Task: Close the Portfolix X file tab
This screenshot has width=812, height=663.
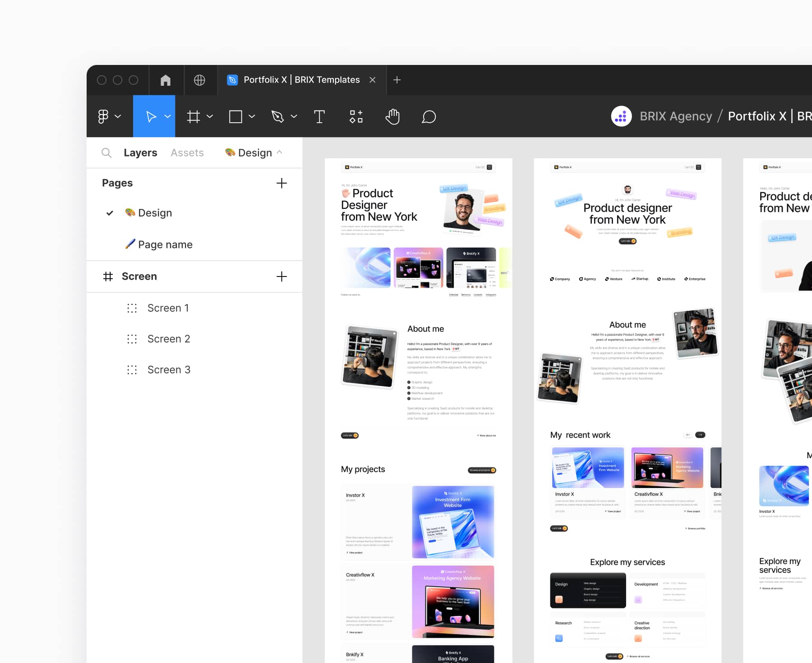Action: 373,80
